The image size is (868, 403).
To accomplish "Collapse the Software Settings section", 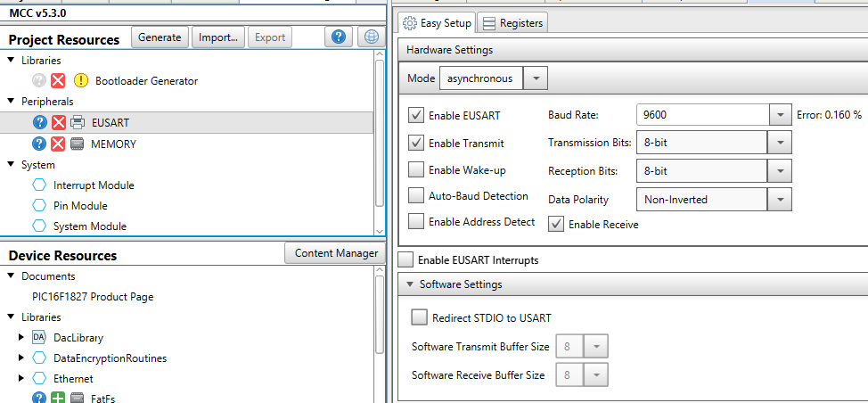I will 411,284.
